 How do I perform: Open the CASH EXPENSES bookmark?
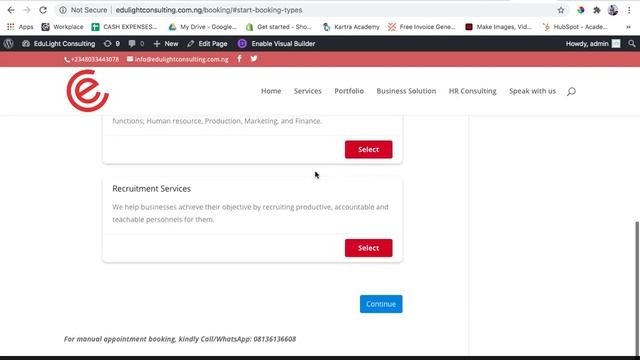point(124,27)
